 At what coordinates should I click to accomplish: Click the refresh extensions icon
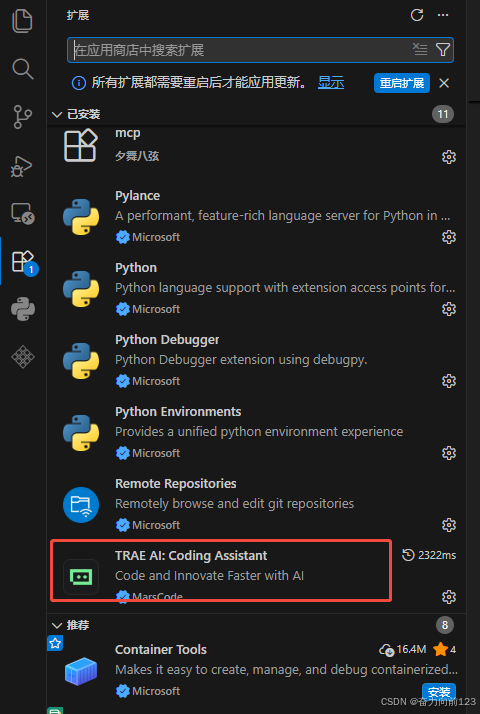pos(417,15)
